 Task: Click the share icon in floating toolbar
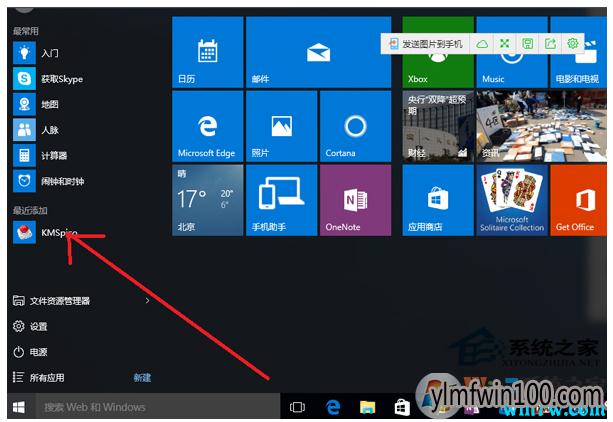(550, 44)
